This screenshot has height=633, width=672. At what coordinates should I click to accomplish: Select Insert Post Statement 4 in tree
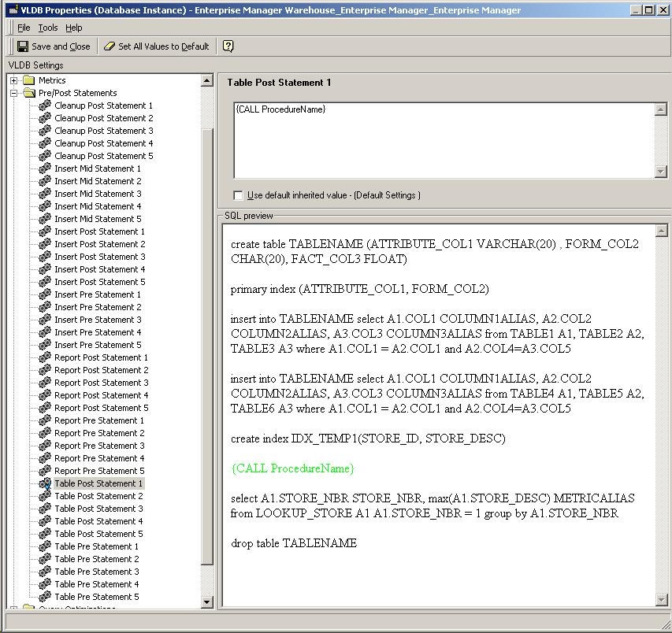click(99, 269)
